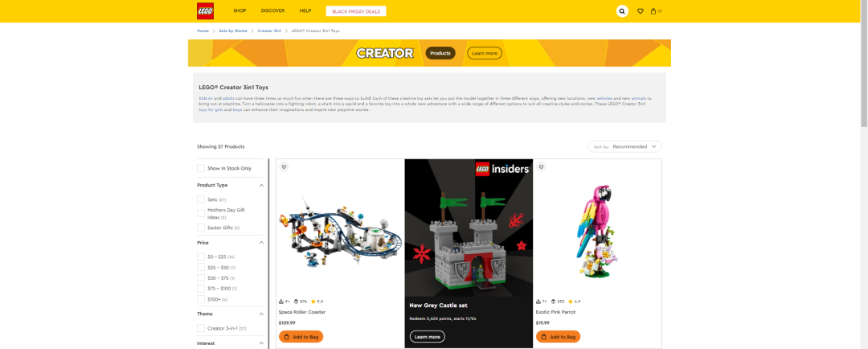Click the star rating on Exotic Pink Parrot
The width and height of the screenshot is (868, 349).
[574, 302]
